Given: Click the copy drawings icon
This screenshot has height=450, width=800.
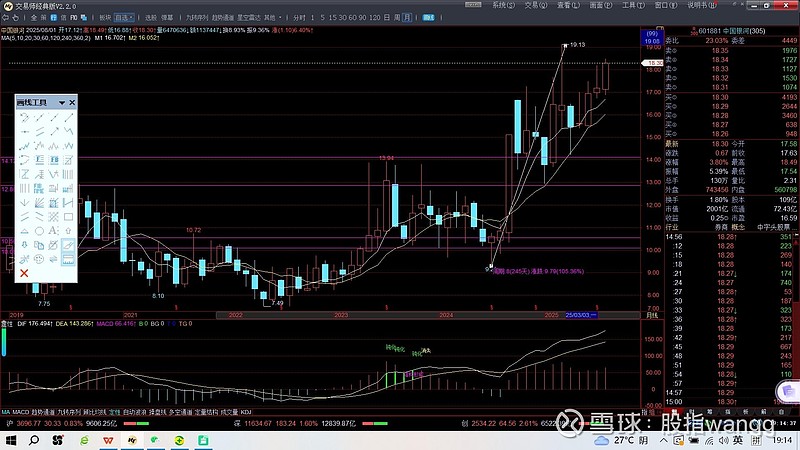Looking at the screenshot, I should pos(39,245).
